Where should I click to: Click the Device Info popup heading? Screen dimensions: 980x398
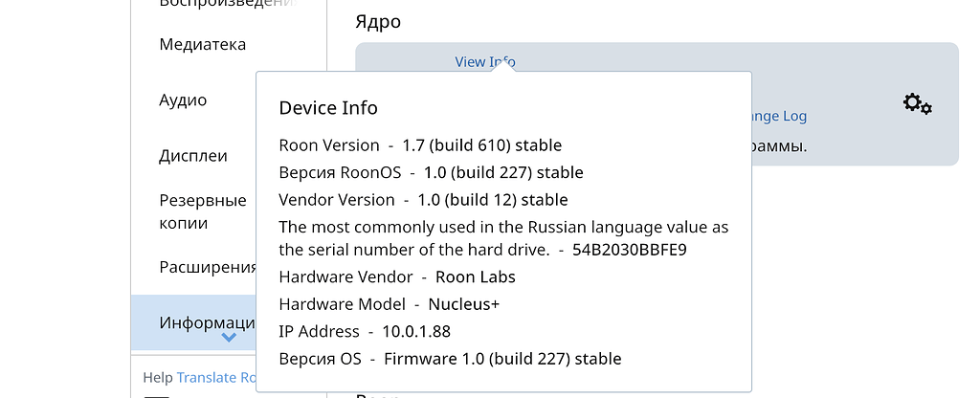coord(328,108)
